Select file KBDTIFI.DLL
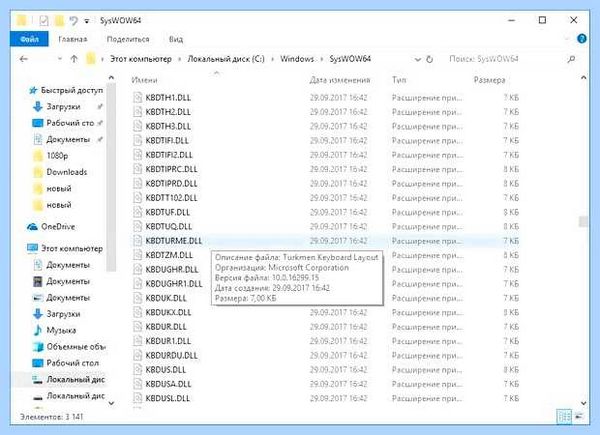This screenshot has width=600, height=435. pos(167,140)
